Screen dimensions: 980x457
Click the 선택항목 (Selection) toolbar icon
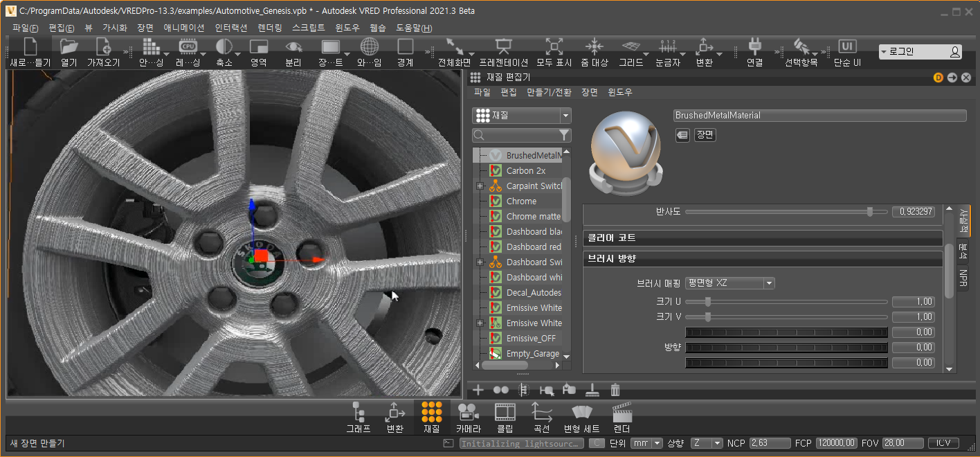801,46
